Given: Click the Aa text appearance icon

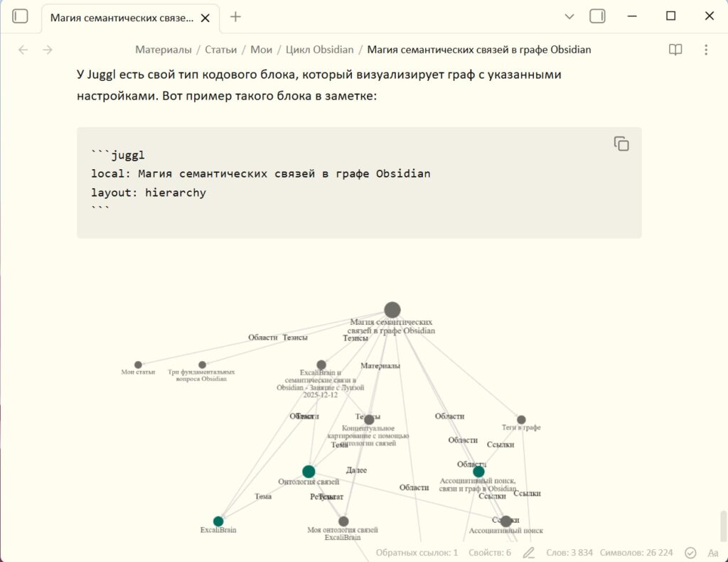Looking at the screenshot, I should tap(712, 552).
